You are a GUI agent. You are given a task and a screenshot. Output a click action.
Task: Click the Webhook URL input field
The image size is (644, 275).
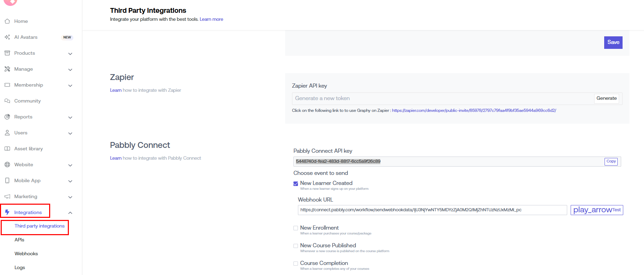coord(432,210)
